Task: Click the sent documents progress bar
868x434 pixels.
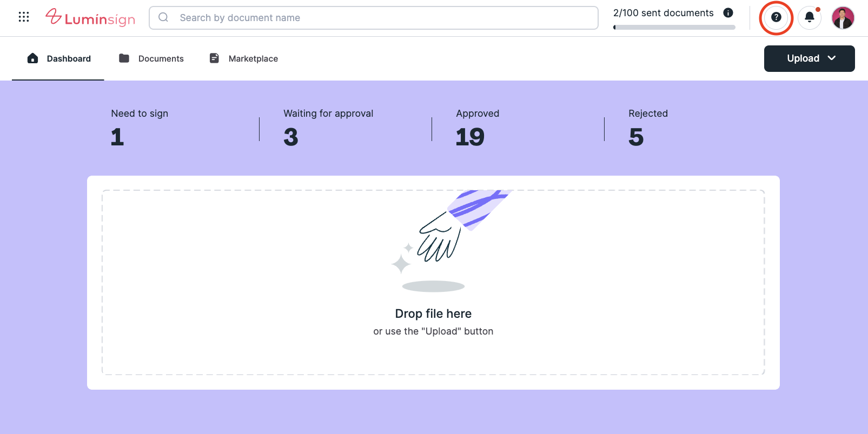Action: 674,27
